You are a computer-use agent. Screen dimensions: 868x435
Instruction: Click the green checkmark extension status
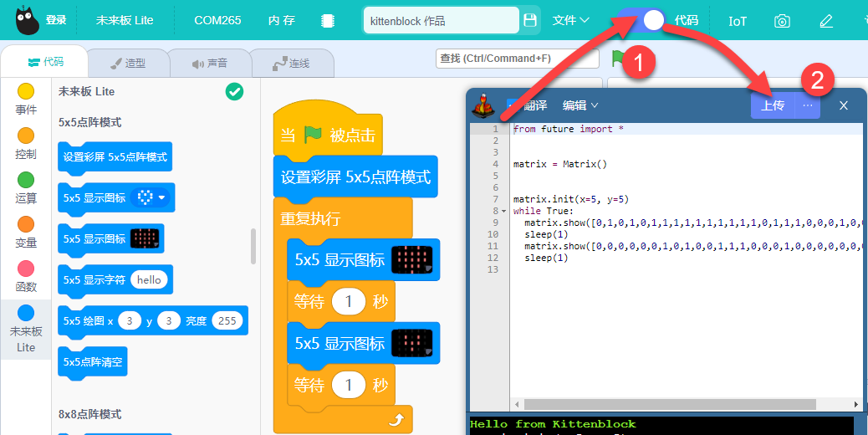pyautogui.click(x=234, y=91)
